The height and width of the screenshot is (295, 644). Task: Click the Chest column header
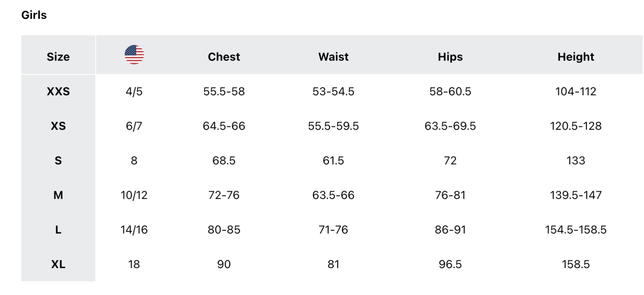tap(224, 57)
